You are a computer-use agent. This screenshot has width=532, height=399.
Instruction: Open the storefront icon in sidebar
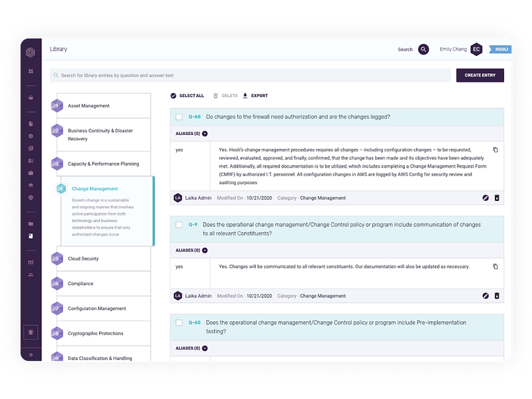pyautogui.click(x=31, y=186)
